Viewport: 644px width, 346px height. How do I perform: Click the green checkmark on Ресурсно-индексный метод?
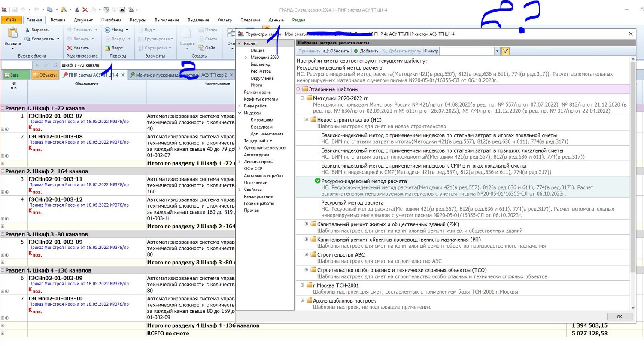317,181
